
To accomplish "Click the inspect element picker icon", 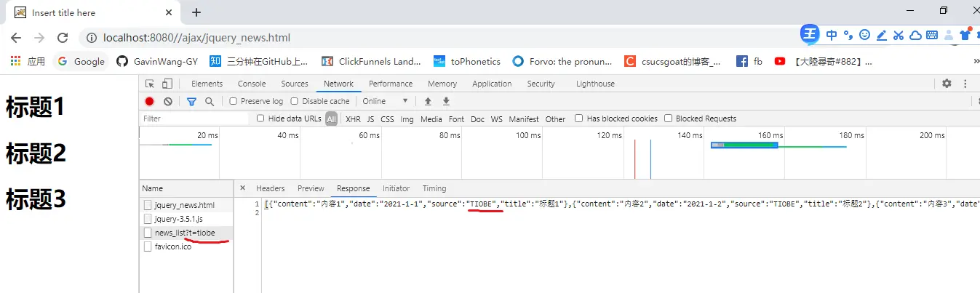I will pyautogui.click(x=150, y=84).
